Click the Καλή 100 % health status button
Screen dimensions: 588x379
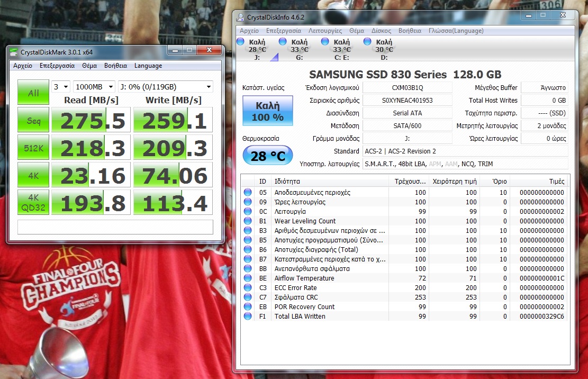tap(267, 111)
